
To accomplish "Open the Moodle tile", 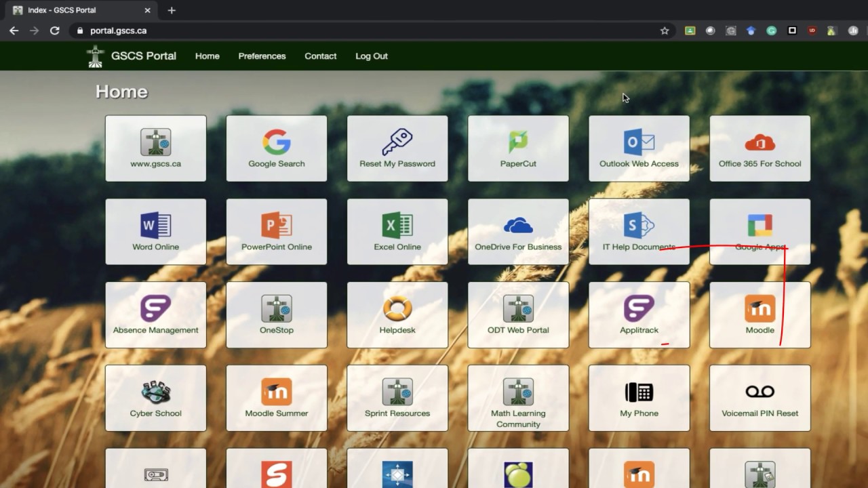I will click(759, 315).
